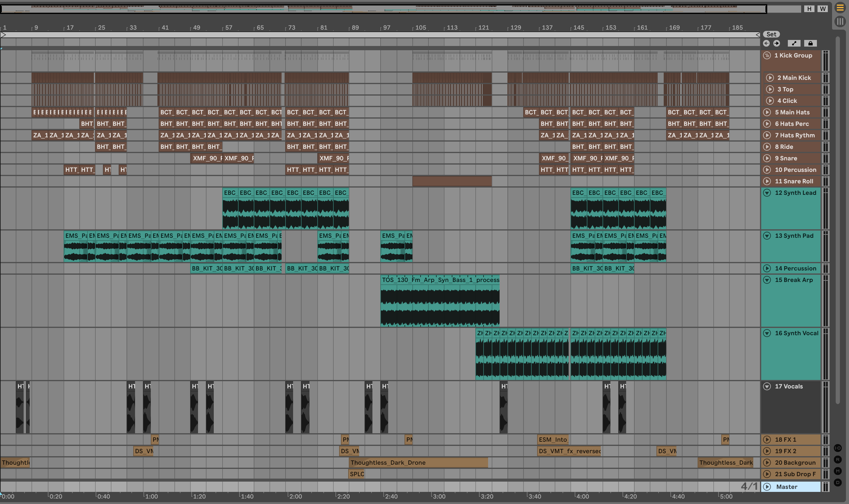This screenshot has width=849, height=504.
Task: Unfold the Master track
Action: (767, 487)
